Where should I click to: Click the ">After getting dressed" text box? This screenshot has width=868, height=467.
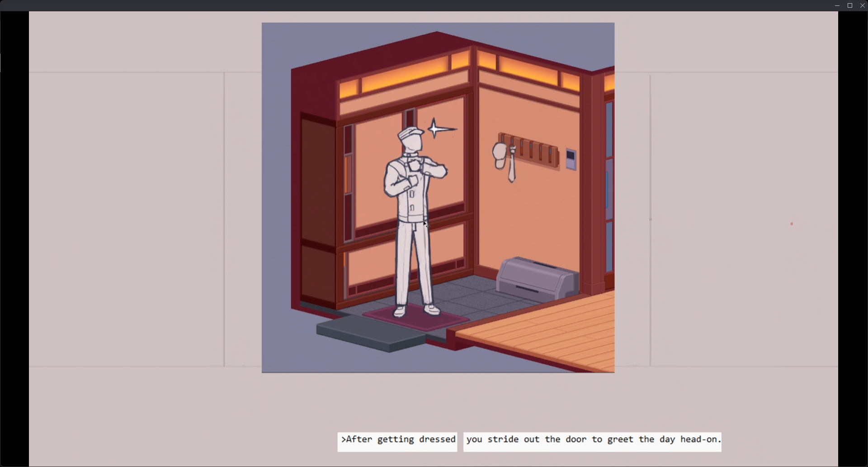(397, 442)
